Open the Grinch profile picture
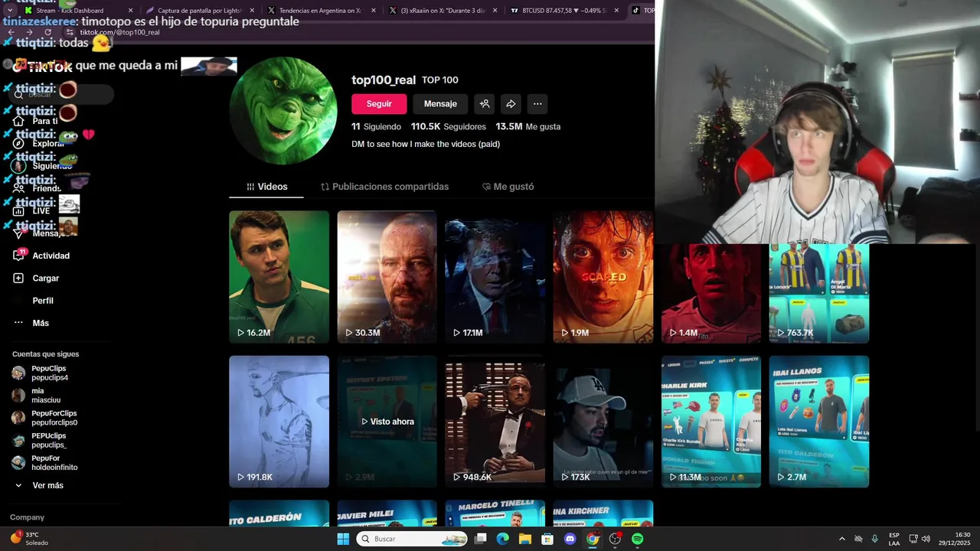The height and width of the screenshot is (551, 980). click(283, 111)
